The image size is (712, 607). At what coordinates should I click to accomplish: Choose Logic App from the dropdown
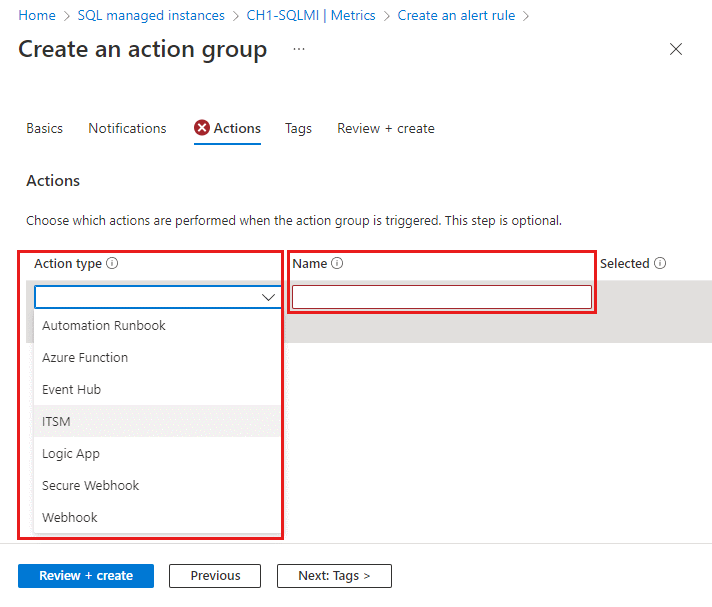pos(72,454)
